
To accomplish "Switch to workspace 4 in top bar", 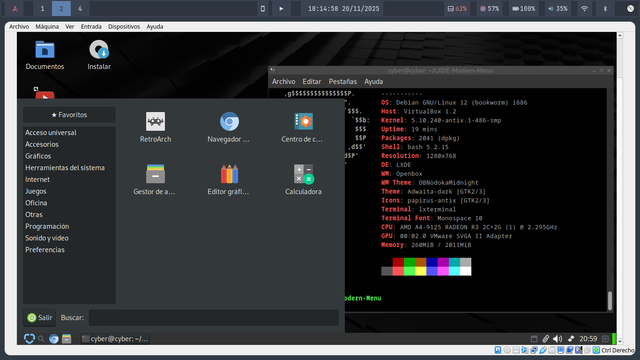I will click(80, 9).
